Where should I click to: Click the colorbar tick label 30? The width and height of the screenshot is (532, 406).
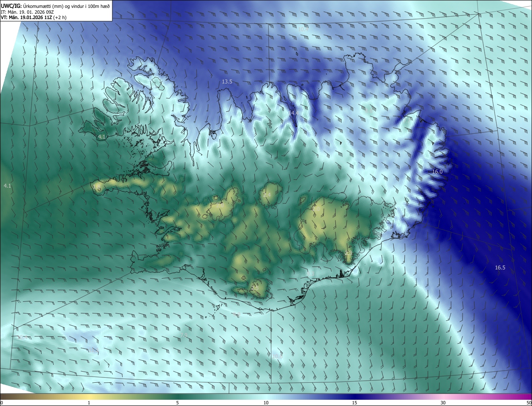point(443,403)
